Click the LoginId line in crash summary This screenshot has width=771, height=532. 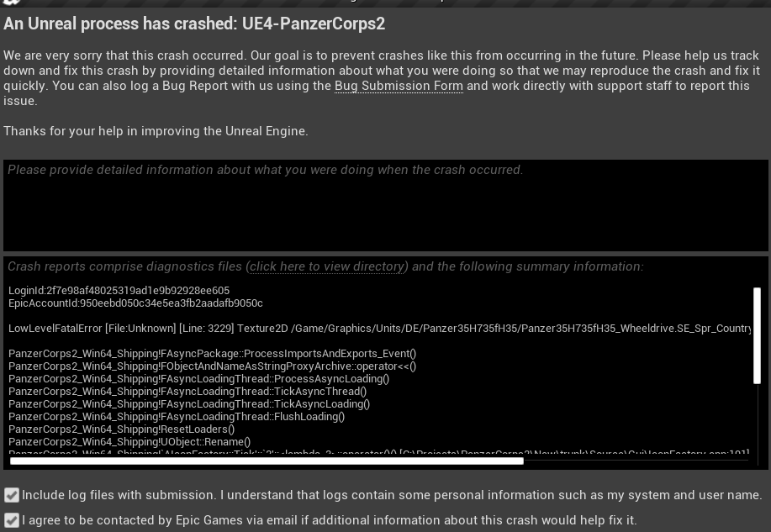[x=119, y=291]
